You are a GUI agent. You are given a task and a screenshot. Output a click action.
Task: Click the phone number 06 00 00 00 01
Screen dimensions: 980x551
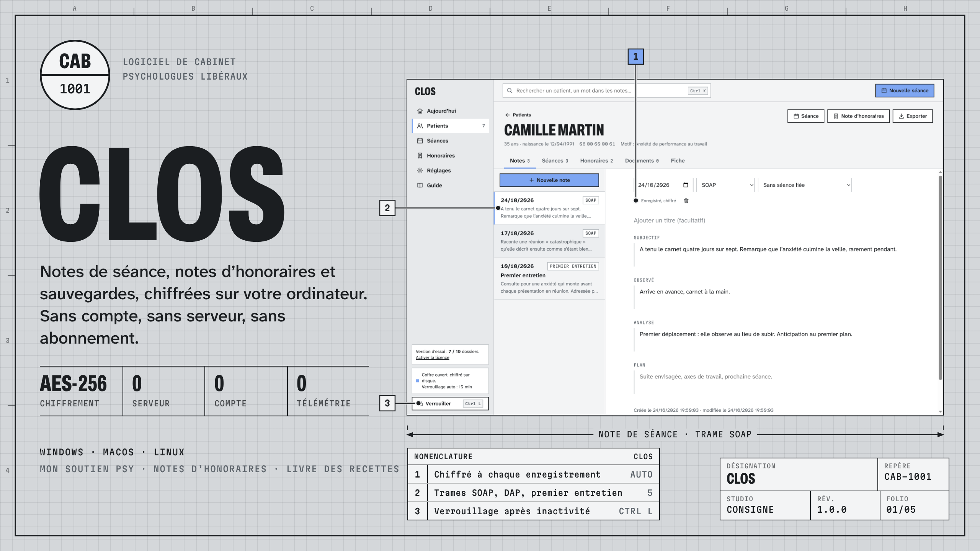point(597,144)
